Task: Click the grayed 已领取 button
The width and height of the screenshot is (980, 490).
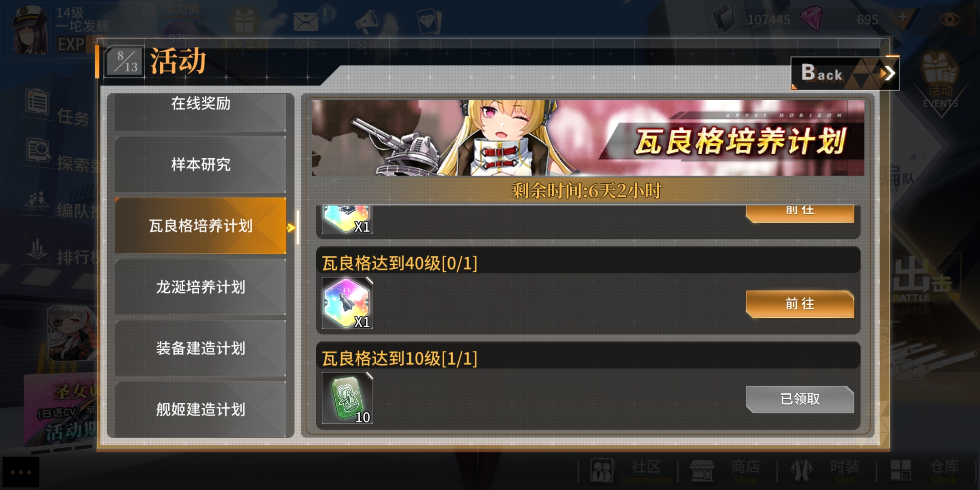Action: (800, 399)
